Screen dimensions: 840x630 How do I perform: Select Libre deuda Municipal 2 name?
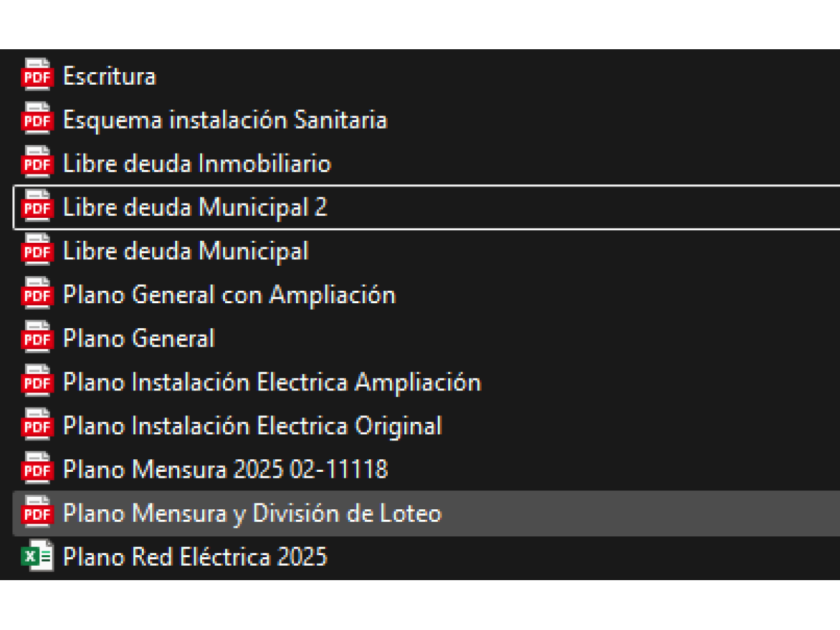click(195, 207)
